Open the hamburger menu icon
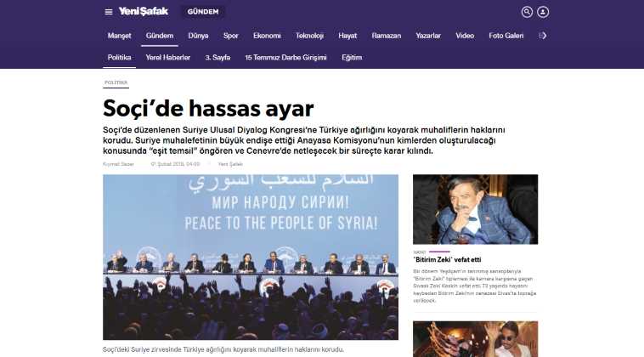Image resolution: width=644 pixels, height=357 pixels. click(x=109, y=12)
